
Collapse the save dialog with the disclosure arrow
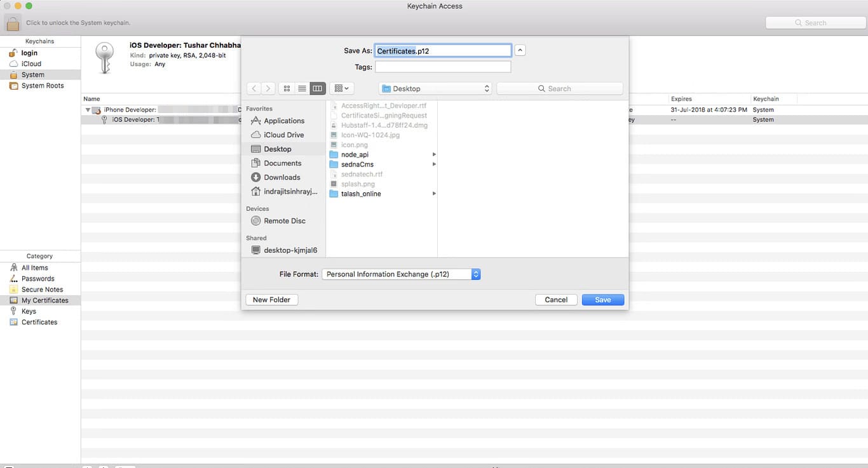point(520,50)
